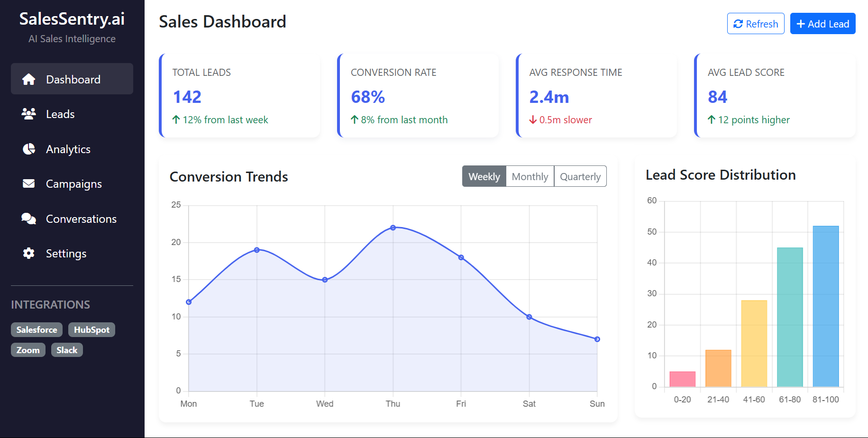This screenshot has width=868, height=438.
Task: Click the SalesSentry.ai logo title
Action: pos(72,19)
